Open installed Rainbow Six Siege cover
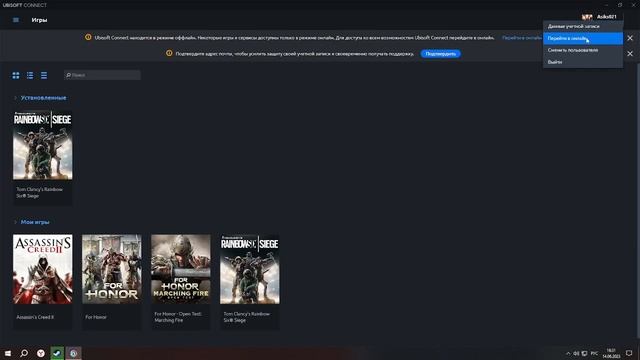The width and height of the screenshot is (640, 360). [42, 145]
